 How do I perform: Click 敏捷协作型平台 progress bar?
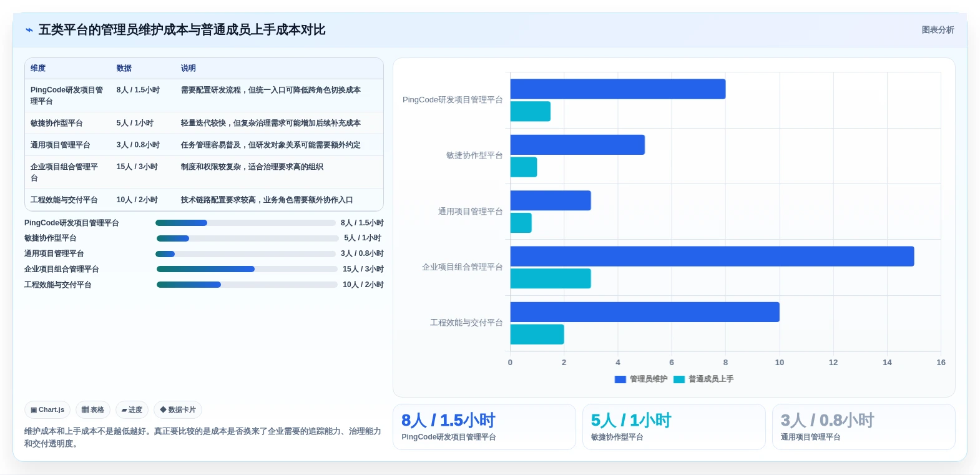248,238
